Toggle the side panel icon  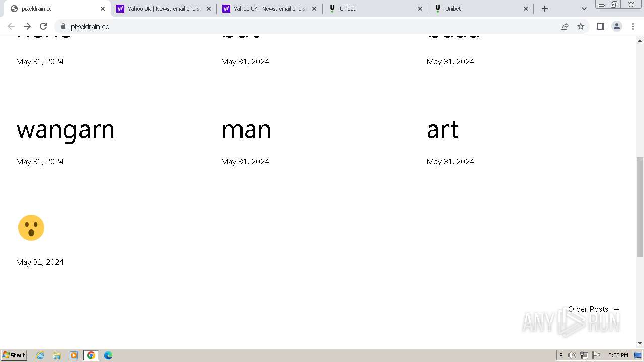(x=600, y=26)
